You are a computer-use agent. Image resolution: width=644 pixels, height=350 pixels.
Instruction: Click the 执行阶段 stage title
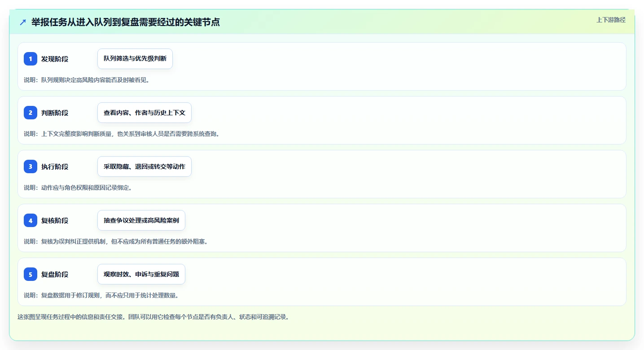[55, 166]
